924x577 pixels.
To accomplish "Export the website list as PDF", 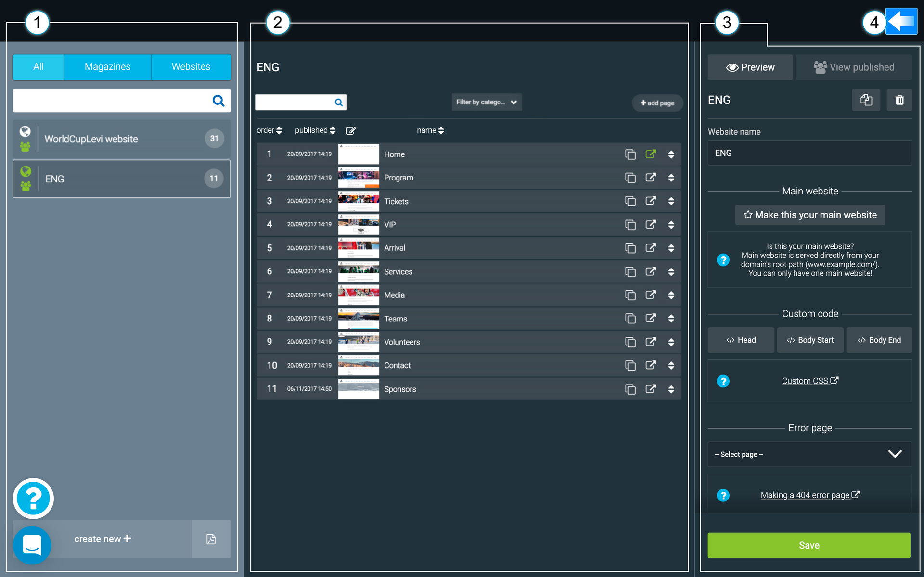I will 211,539.
